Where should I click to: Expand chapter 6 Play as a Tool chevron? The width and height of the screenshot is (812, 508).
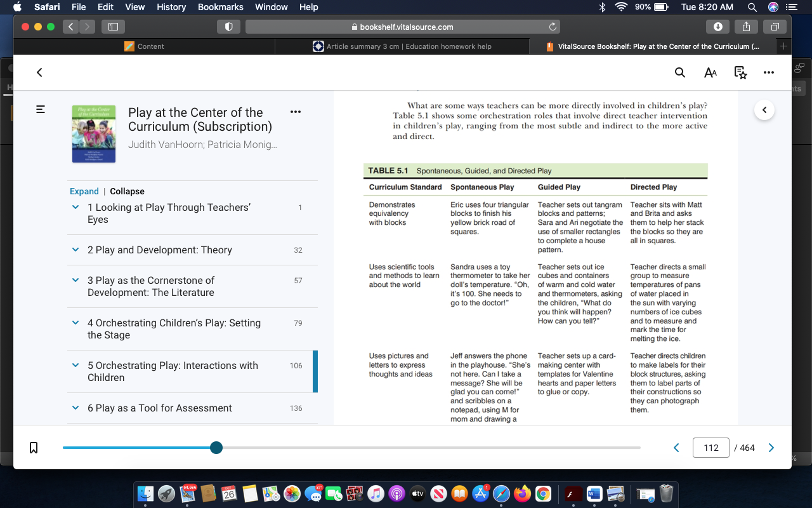point(75,408)
